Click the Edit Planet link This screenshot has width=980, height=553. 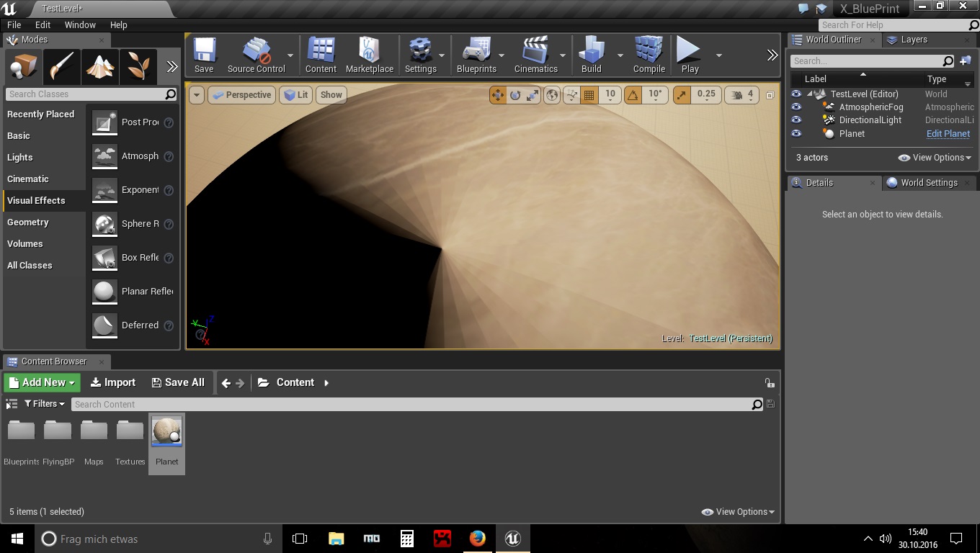(x=948, y=134)
